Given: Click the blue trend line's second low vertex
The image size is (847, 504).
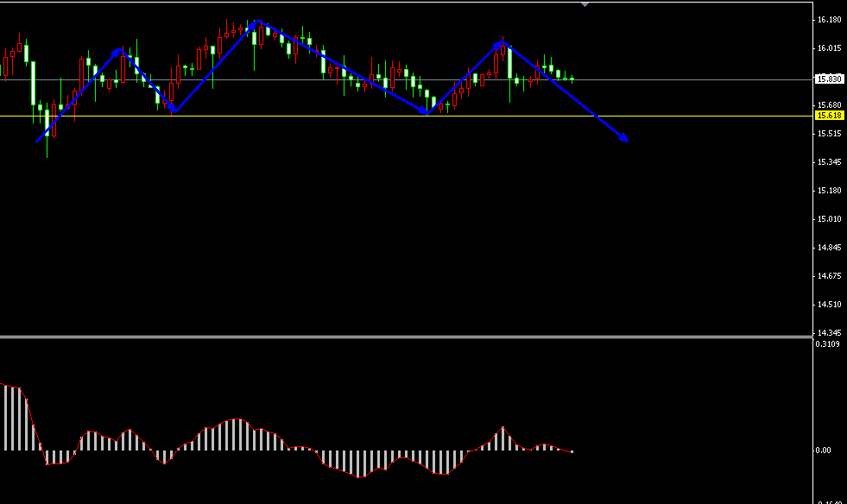Looking at the screenshot, I should click(x=427, y=114).
